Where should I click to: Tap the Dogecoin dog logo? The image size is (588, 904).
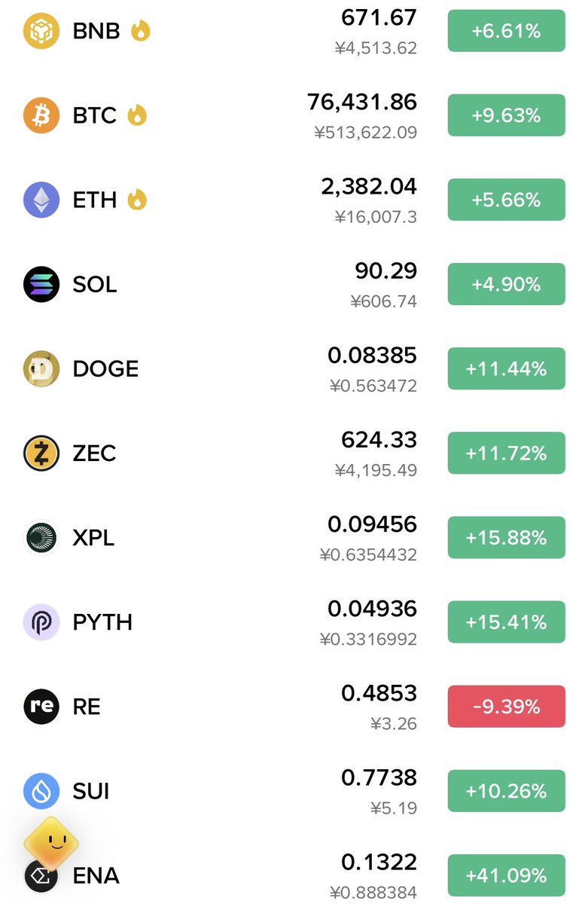pos(41,368)
